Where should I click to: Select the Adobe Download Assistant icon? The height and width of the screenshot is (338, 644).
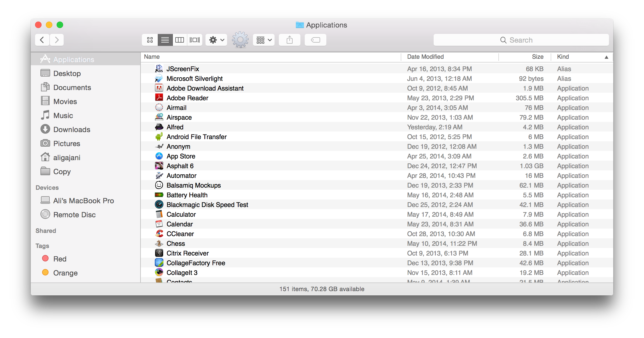tap(159, 88)
